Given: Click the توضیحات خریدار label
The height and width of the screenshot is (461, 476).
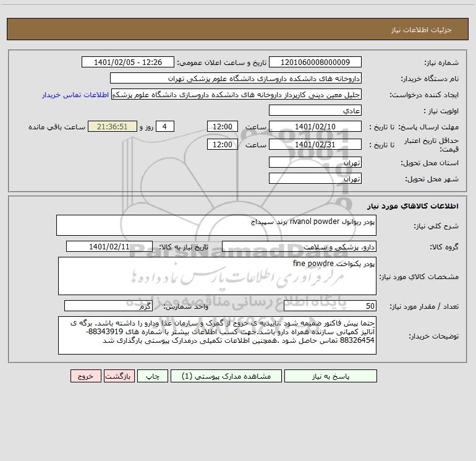Looking at the screenshot, I should pos(433,337).
